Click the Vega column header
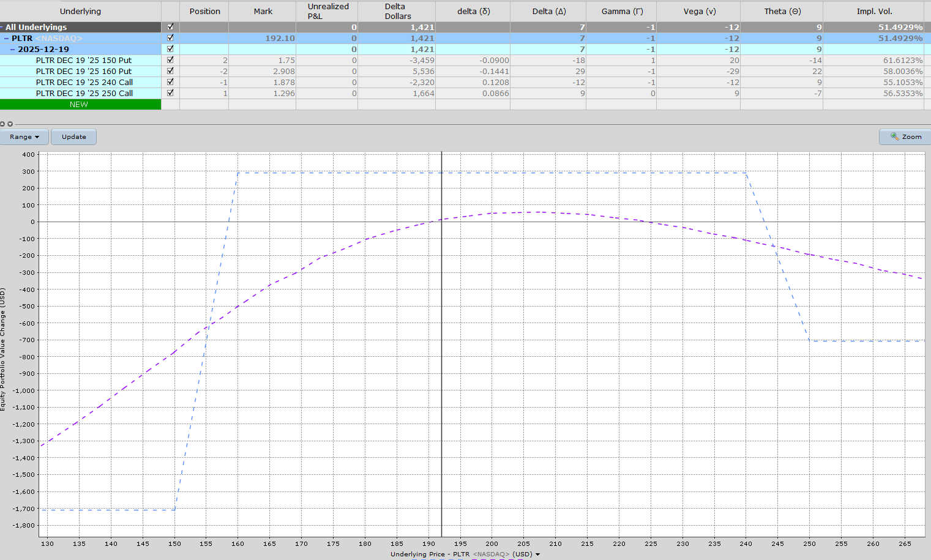 click(698, 11)
